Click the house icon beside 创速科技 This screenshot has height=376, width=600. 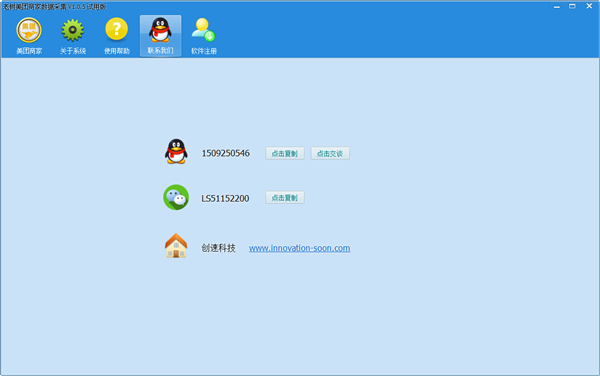tap(176, 246)
